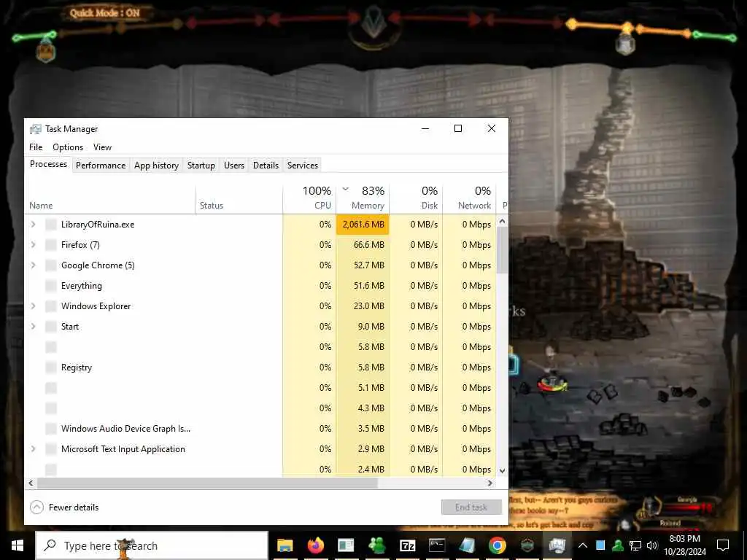Expand the Google Chrome (5) process group
The height and width of the screenshot is (560, 747).
click(x=33, y=265)
